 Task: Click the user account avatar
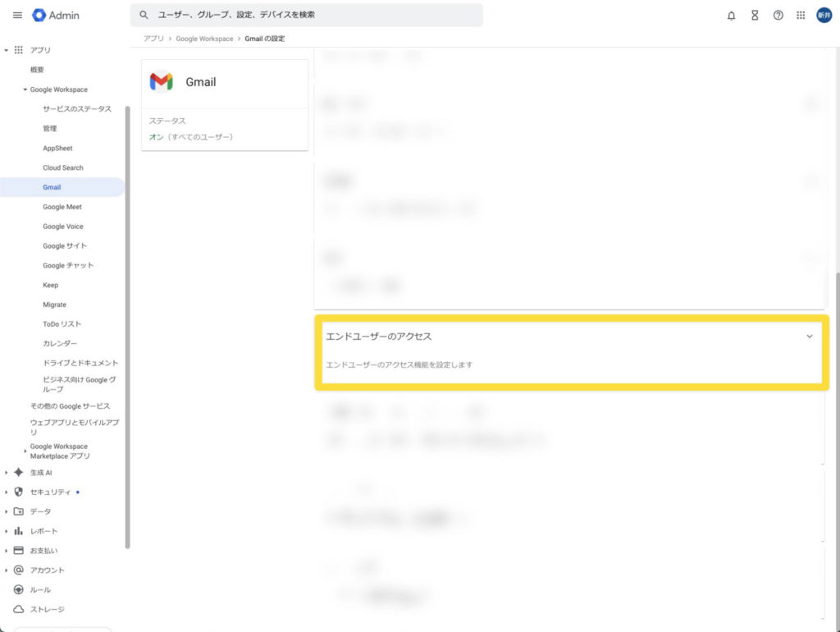click(824, 16)
